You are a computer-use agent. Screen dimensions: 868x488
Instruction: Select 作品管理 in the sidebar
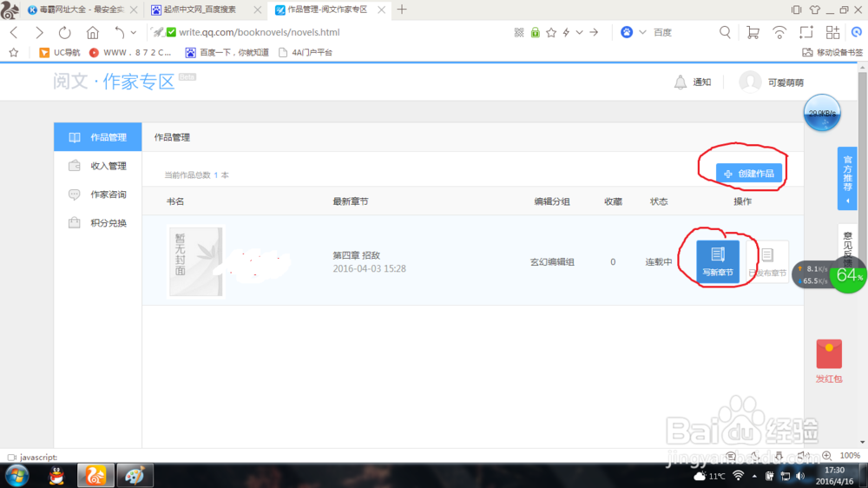coord(97,137)
